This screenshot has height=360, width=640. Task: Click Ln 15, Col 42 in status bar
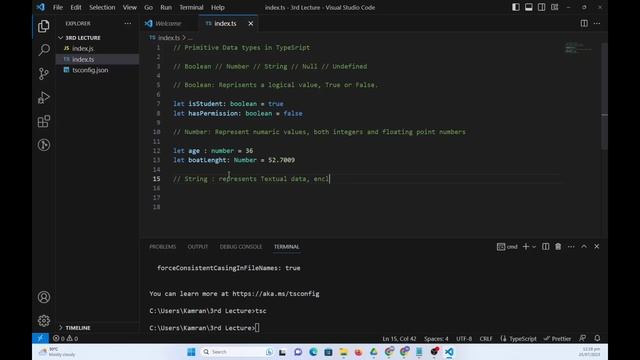[399, 338]
